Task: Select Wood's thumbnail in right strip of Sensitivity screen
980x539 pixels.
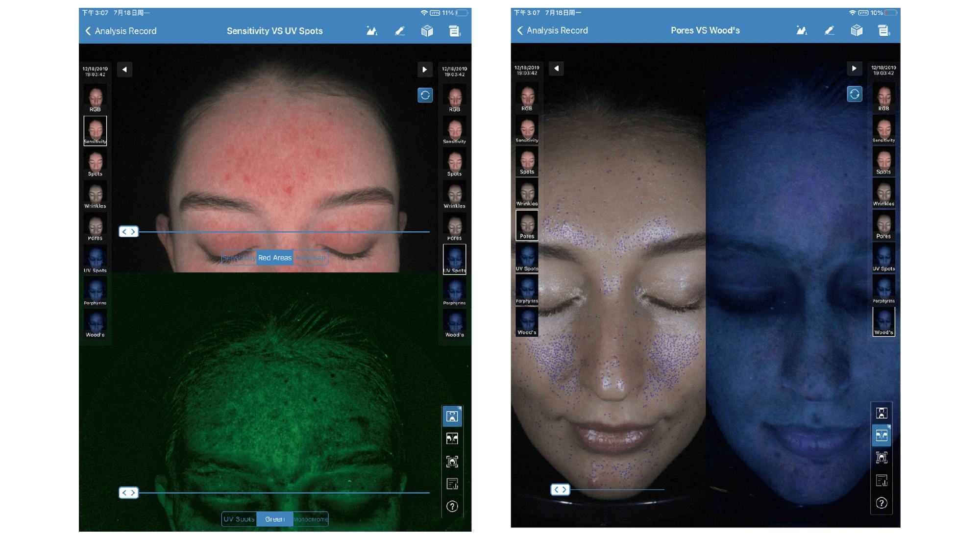Action: tap(455, 323)
